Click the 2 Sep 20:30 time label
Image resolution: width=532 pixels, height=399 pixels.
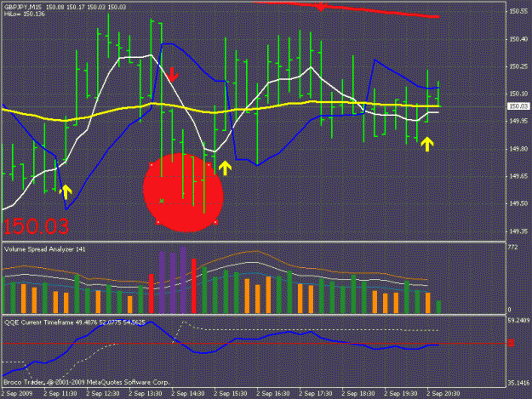(443, 394)
